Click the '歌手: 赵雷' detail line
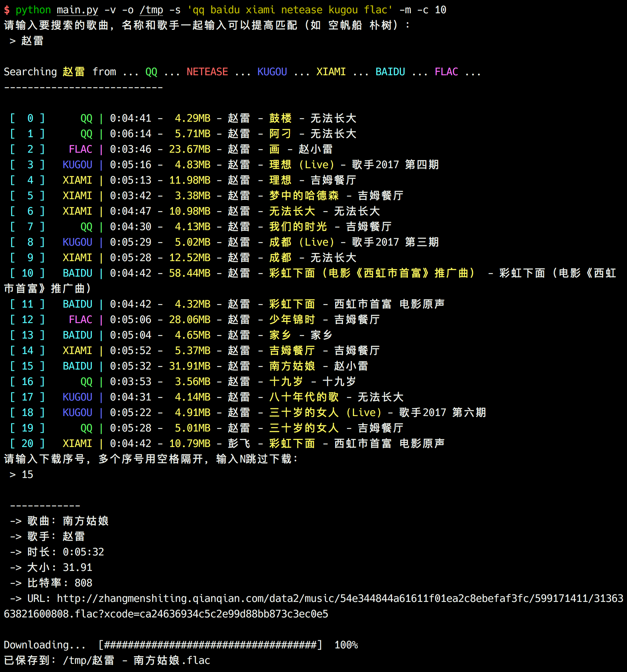Image resolution: width=627 pixels, height=672 pixels. point(56,536)
